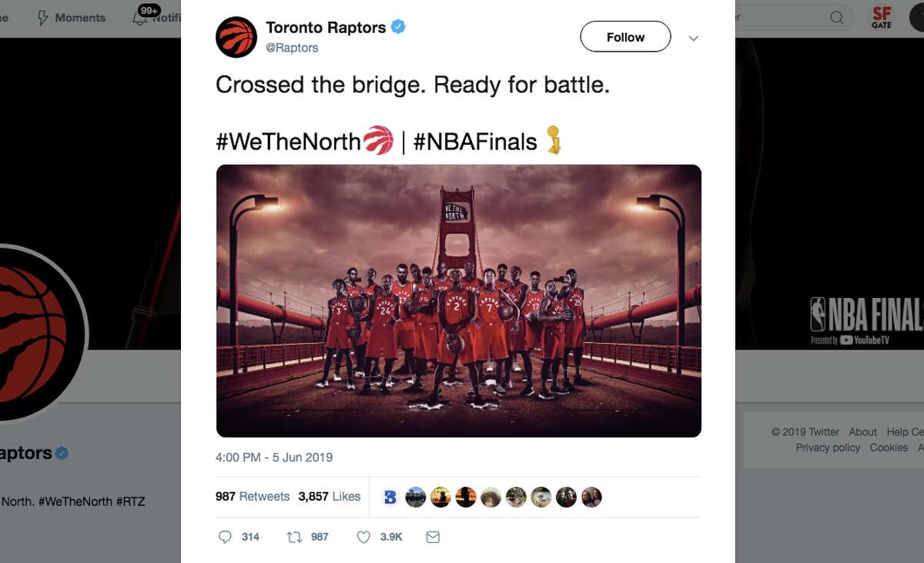924x563 pixels.
Task: Open the direct message envelope icon
Action: [433, 537]
